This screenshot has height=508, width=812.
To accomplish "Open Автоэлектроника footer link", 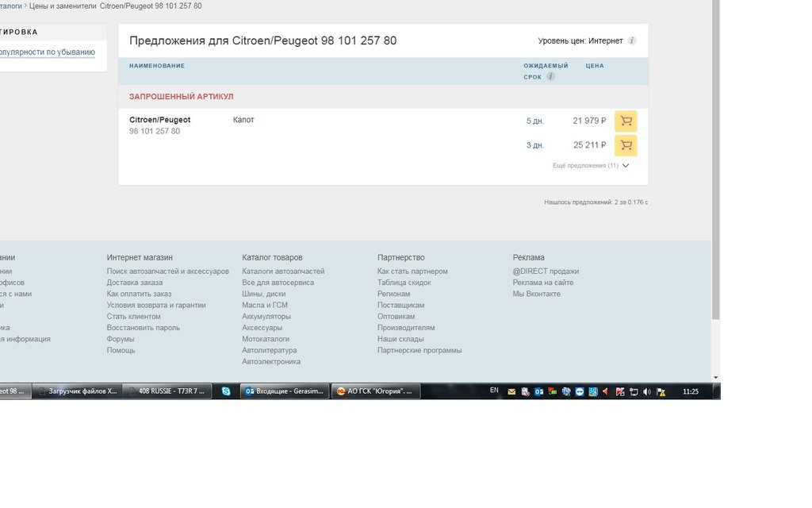I will 271,362.
